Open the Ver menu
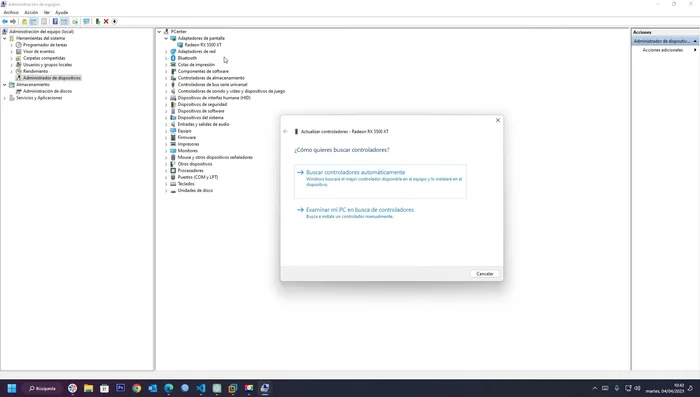The height and width of the screenshot is (397, 700). (46, 13)
